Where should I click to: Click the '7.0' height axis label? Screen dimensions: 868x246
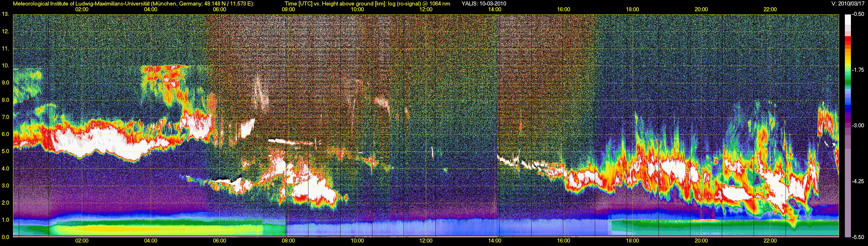pos(5,117)
